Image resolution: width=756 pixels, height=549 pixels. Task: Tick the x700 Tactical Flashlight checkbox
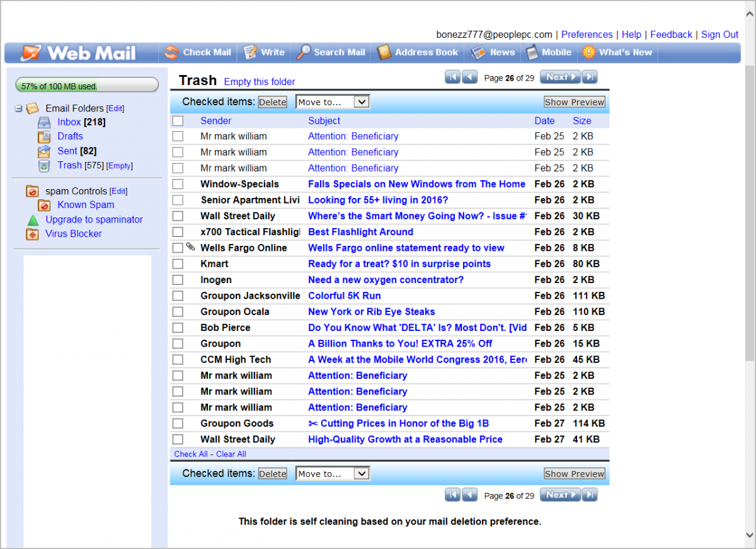coord(178,232)
